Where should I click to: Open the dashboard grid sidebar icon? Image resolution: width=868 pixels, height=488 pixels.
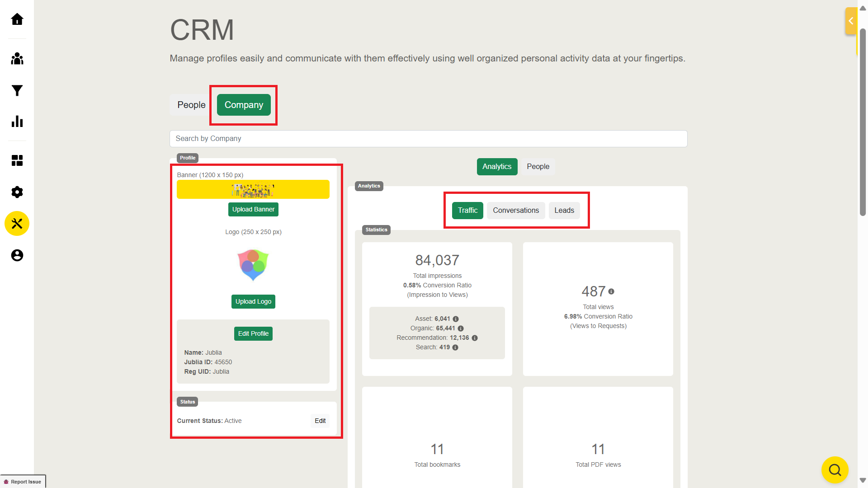click(x=17, y=160)
